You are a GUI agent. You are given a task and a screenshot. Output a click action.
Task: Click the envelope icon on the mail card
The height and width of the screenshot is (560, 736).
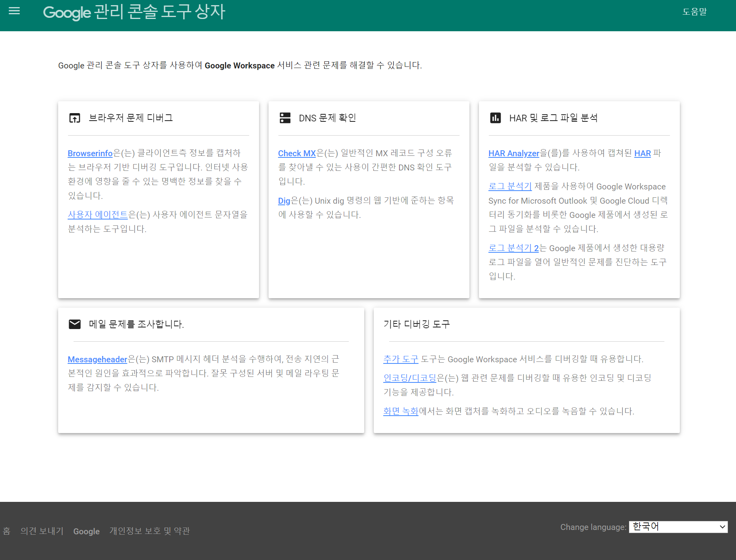tap(75, 324)
